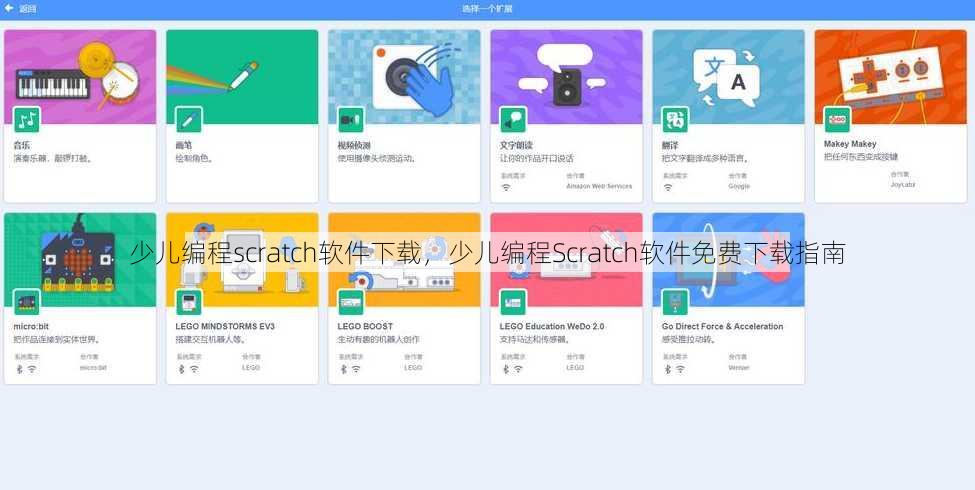
Task: Choose the micro:bit extension title
Action: [31, 326]
